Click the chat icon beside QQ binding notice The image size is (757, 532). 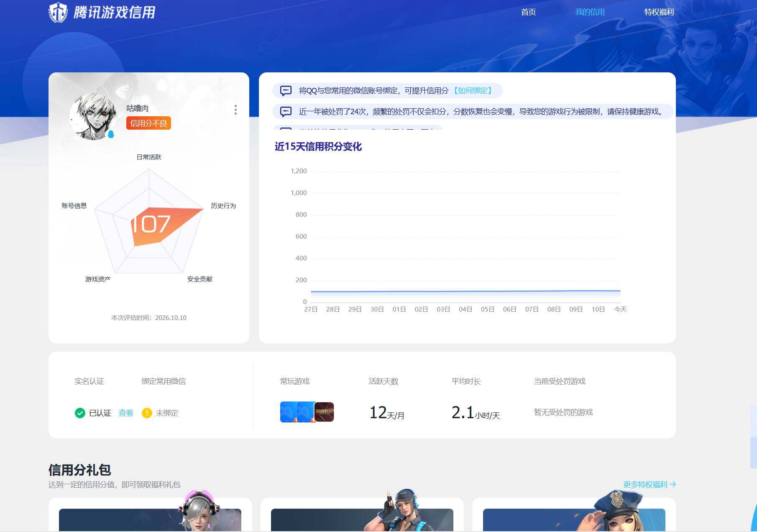(286, 90)
